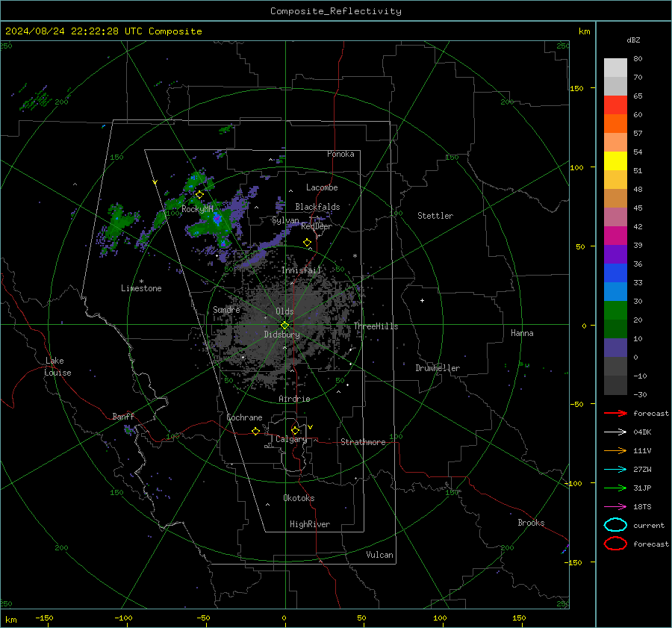The image size is (672, 628).
Task: Click the -50 tick on right axis
Action: click(x=577, y=404)
